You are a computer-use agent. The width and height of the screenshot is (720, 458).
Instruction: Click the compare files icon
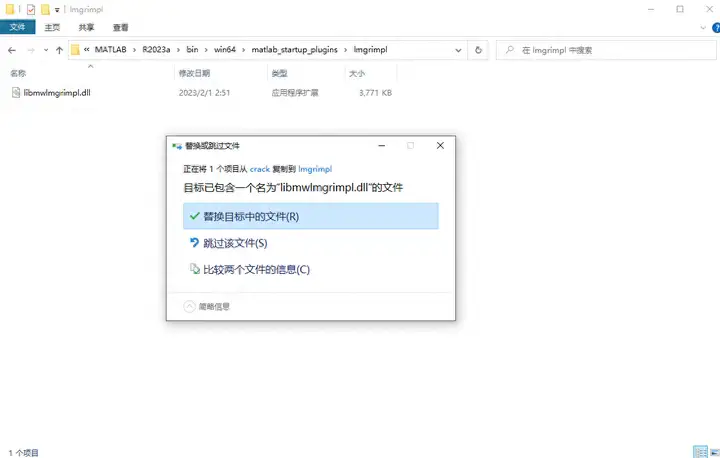pos(195,268)
